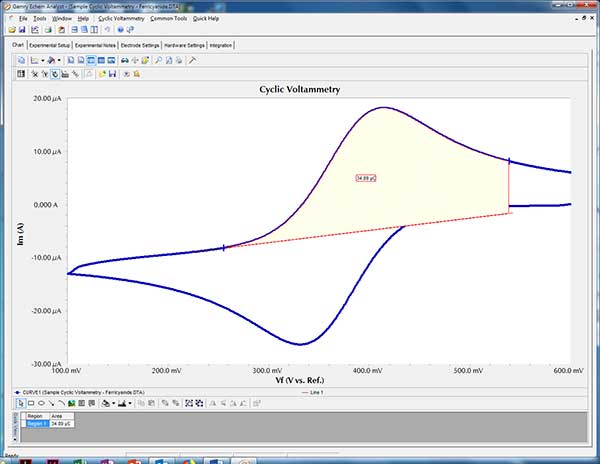Open the fill color dropdown in the drawing toolbar
This screenshot has width=600, height=464.
coord(113,404)
